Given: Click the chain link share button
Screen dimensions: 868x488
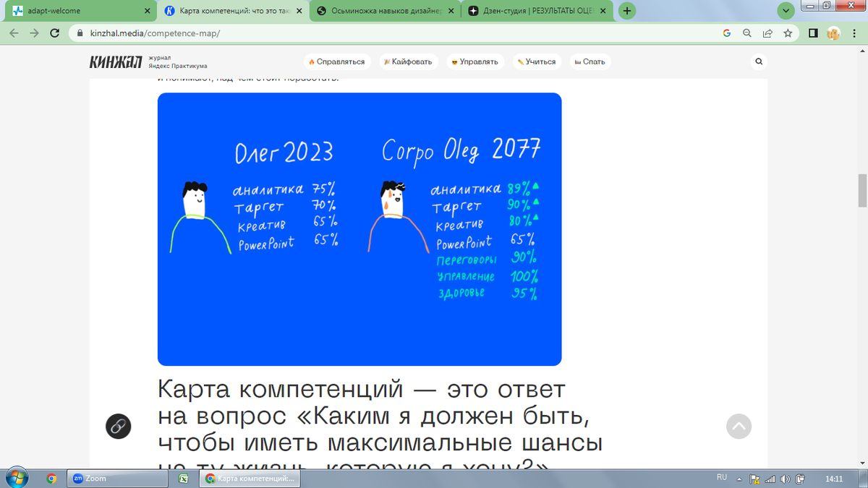Looking at the screenshot, I should [x=118, y=427].
